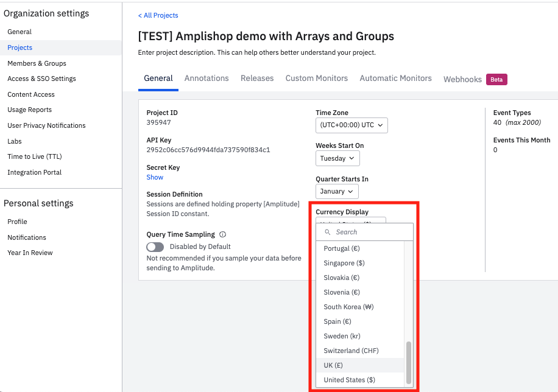Viewport: 558px width, 392px height.
Task: Switch to the Annotations tab
Action: click(207, 79)
